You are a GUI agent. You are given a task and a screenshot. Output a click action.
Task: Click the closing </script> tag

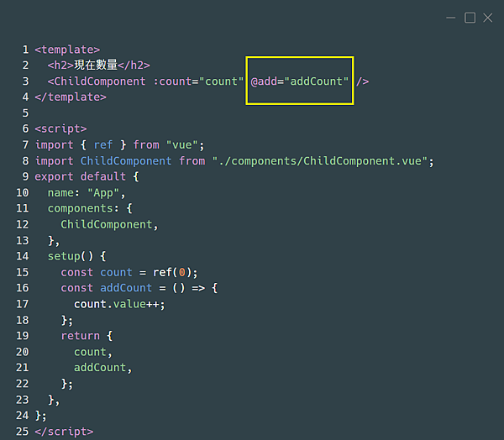coord(64,432)
